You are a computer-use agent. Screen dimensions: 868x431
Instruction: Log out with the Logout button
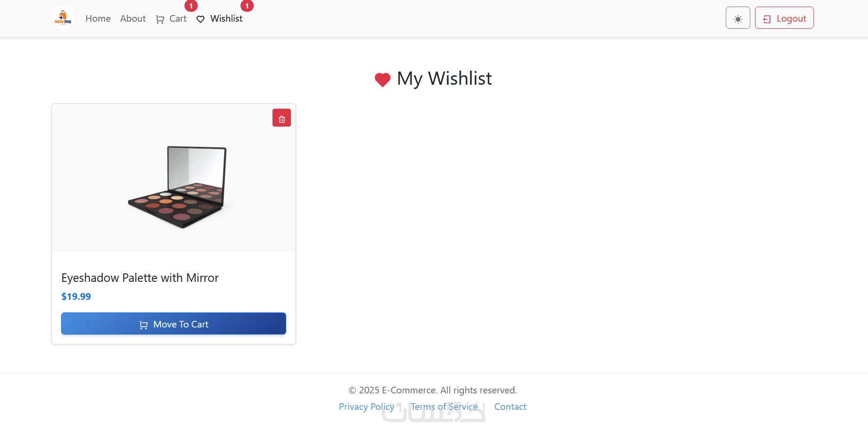coord(784,18)
